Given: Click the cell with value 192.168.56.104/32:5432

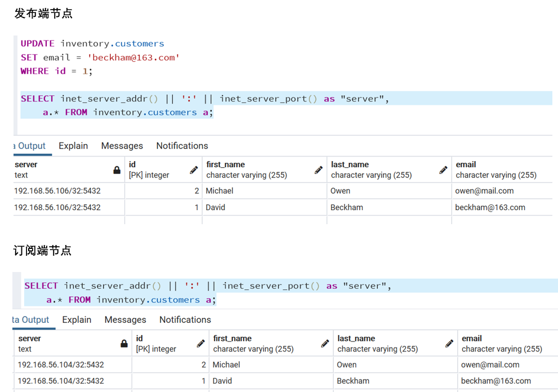Looking at the screenshot, I should pyautogui.click(x=62, y=365).
